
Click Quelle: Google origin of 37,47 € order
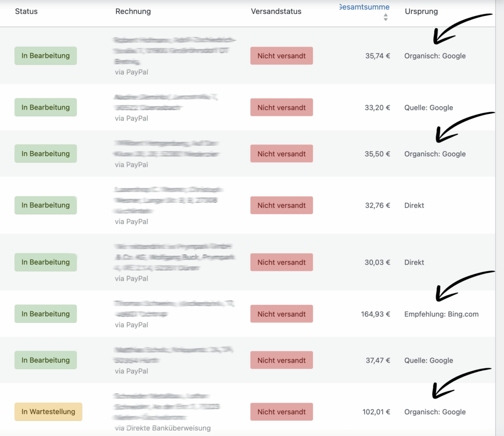tap(429, 361)
